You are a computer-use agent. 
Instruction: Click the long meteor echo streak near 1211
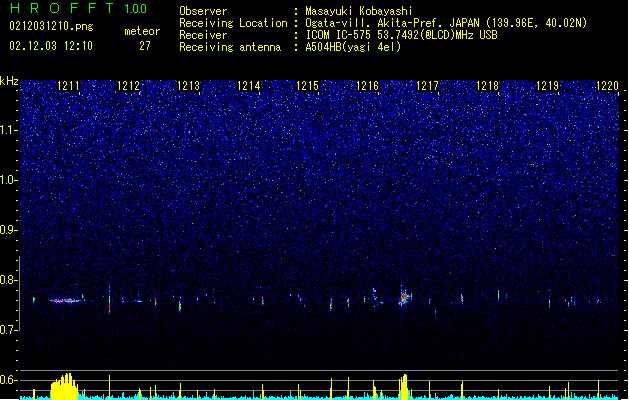coord(65,300)
